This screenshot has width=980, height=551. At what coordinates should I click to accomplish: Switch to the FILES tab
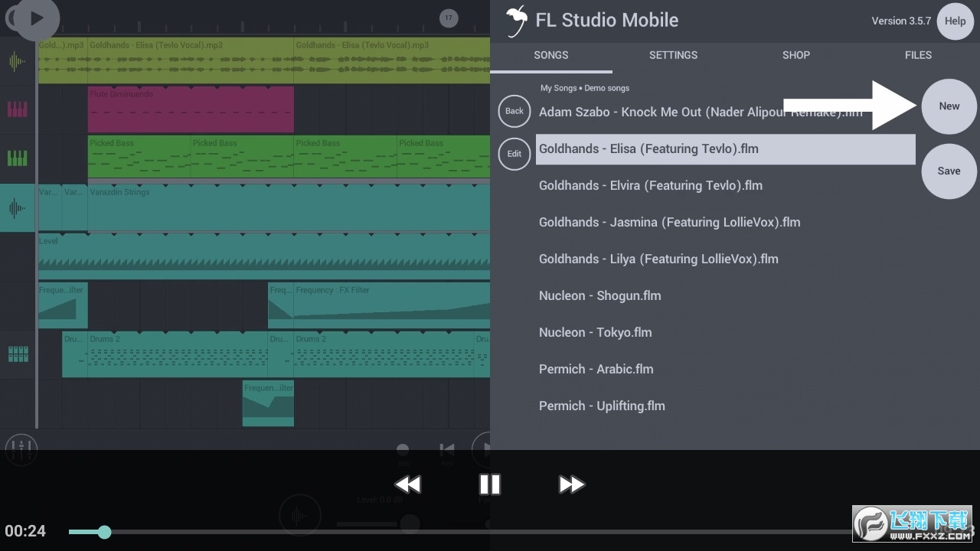[918, 55]
